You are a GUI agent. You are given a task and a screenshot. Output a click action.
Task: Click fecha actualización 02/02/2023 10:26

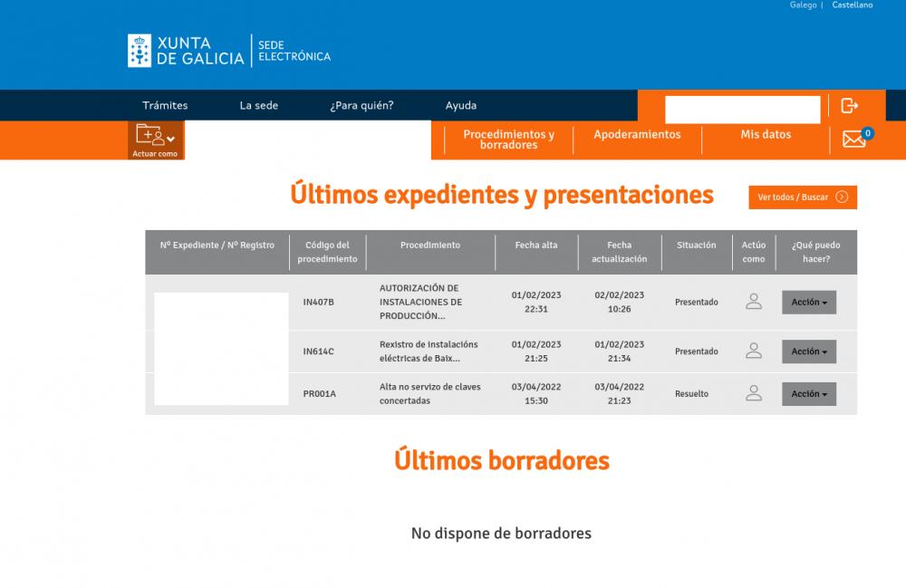(620, 302)
